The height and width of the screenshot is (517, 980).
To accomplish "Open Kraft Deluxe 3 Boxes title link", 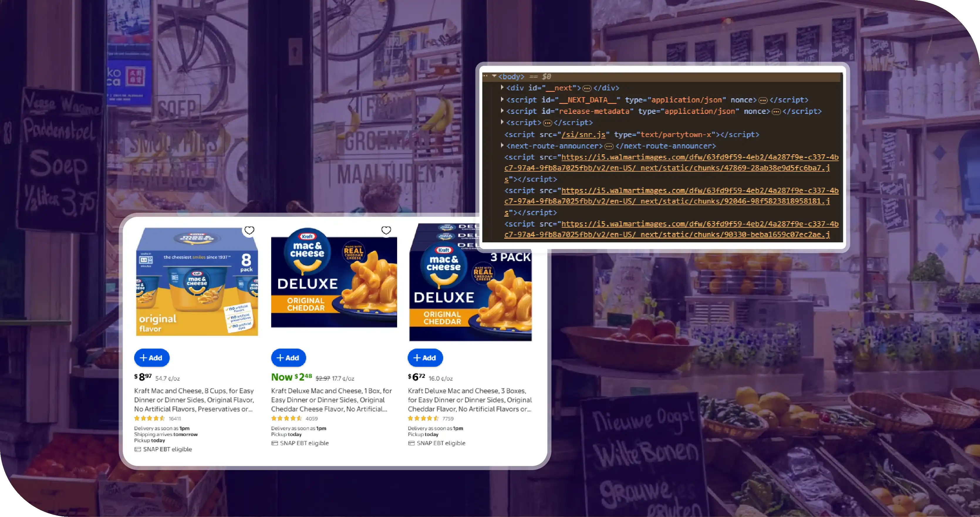I will tap(470, 400).
